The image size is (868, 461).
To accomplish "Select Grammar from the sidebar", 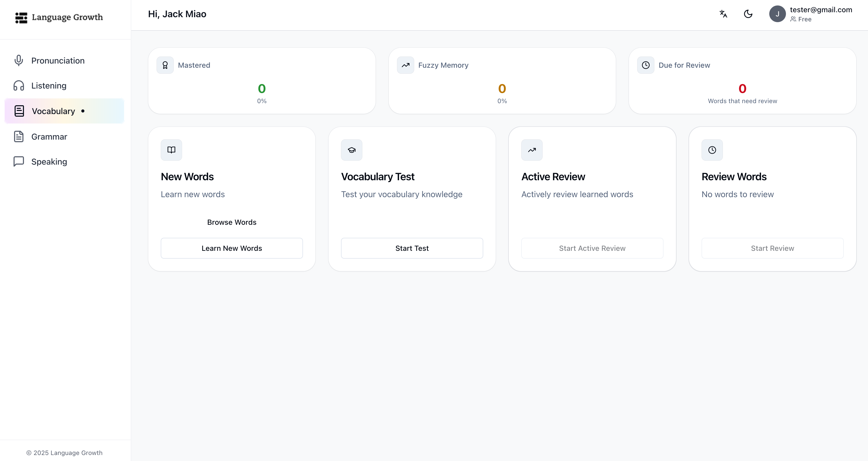I will pyautogui.click(x=49, y=136).
